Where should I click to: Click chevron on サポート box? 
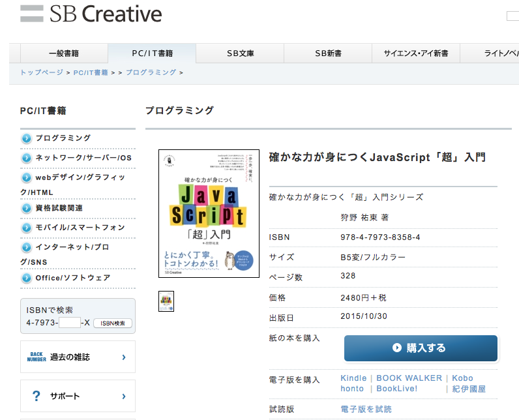point(124,396)
